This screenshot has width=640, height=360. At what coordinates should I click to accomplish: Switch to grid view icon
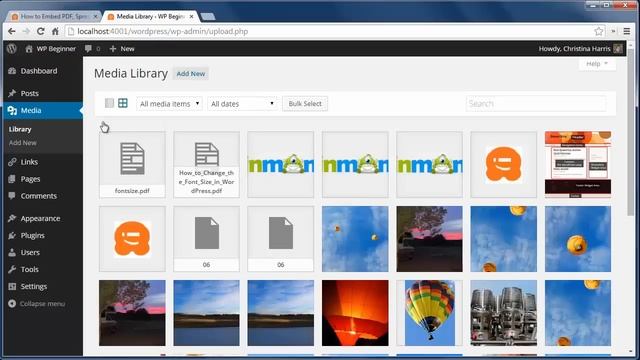coord(123,103)
